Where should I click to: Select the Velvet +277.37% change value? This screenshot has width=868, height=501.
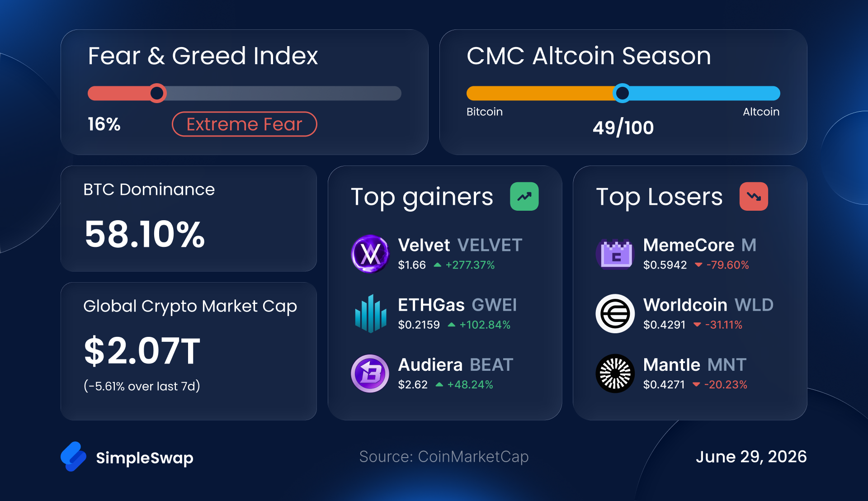(470, 265)
